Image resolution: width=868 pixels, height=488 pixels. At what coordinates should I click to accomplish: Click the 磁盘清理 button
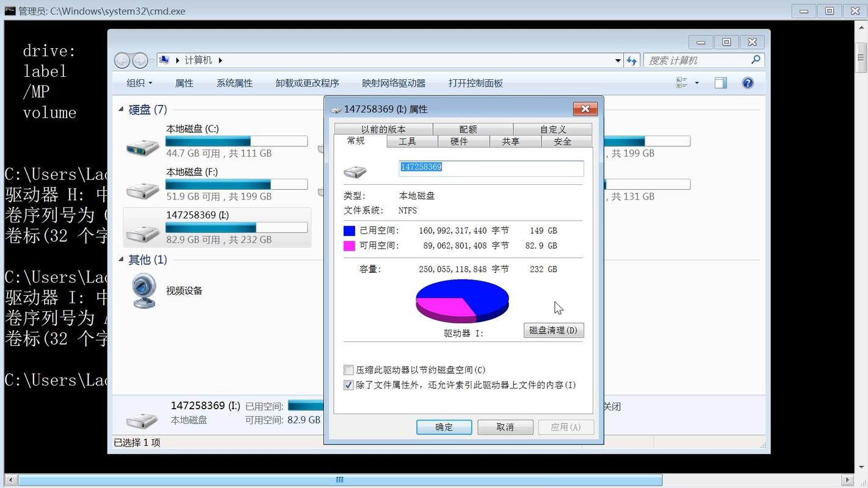click(552, 330)
